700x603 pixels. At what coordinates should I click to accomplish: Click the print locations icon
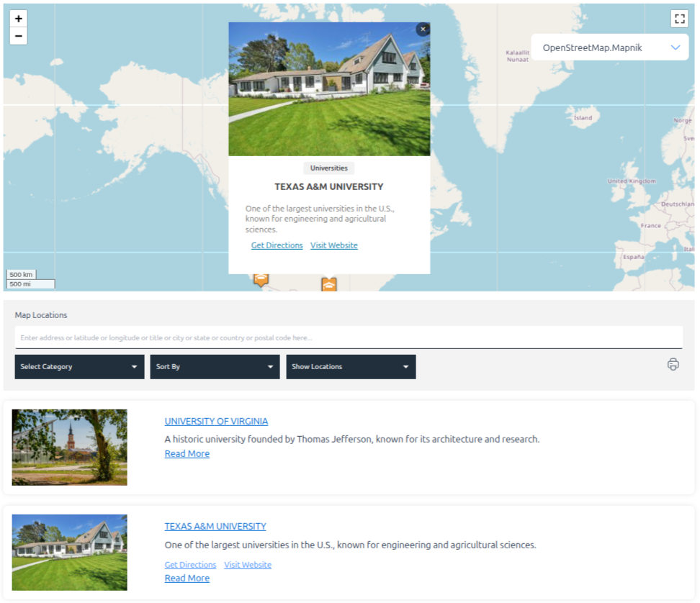tap(673, 366)
